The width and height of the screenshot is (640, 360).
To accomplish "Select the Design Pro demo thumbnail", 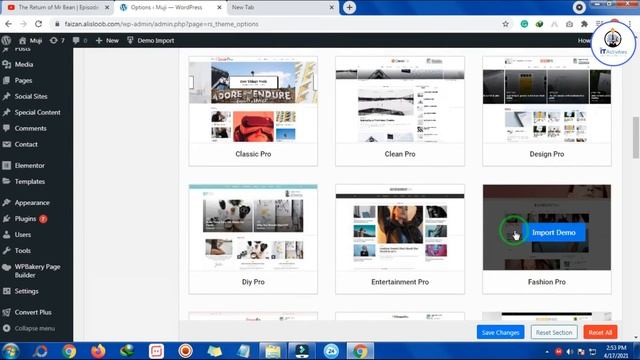I will (547, 100).
